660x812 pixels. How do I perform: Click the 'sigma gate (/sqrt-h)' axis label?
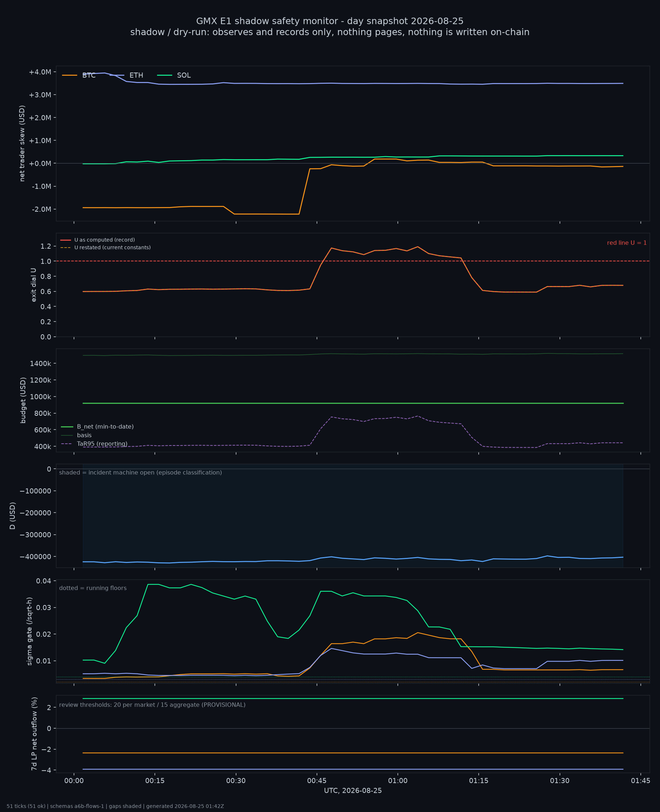pos(29,631)
